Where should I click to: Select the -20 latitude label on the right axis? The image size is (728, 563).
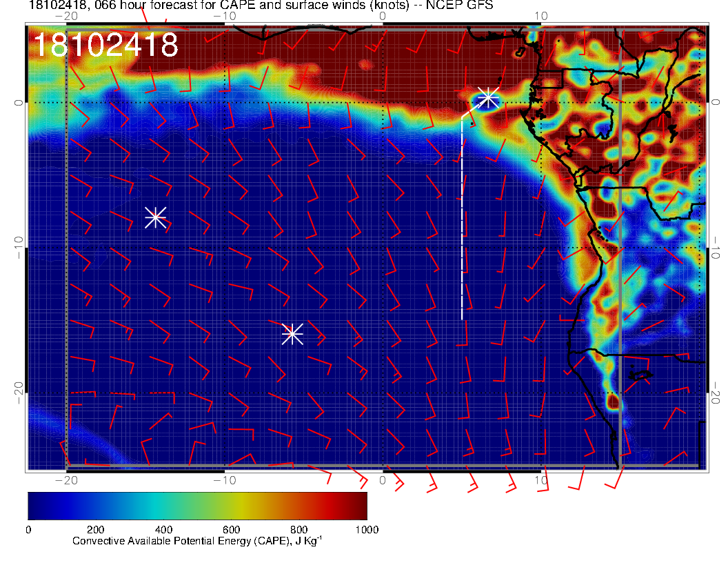[716, 393]
